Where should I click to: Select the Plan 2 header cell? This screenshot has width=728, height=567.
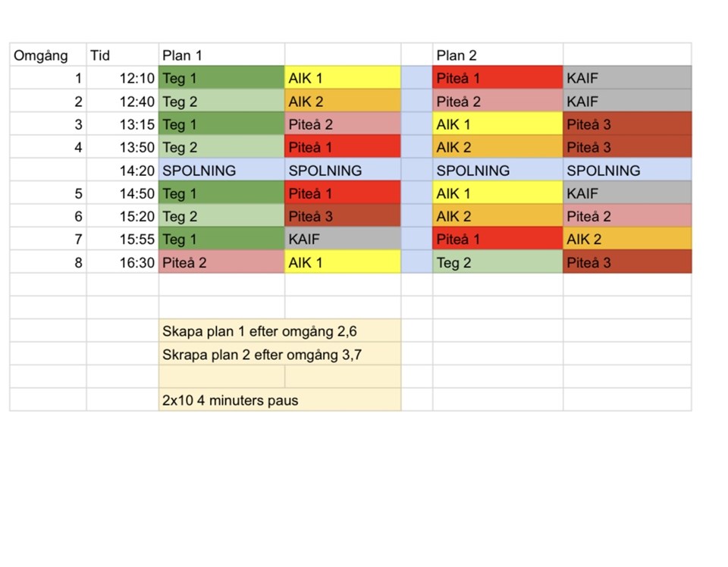[497, 55]
